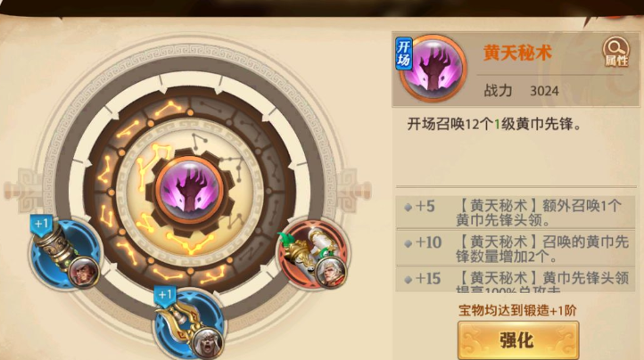Image resolution: width=644 pixels, height=360 pixels.
Task: Tap the glowing constellation at ring bottom
Action: (x=192, y=242)
